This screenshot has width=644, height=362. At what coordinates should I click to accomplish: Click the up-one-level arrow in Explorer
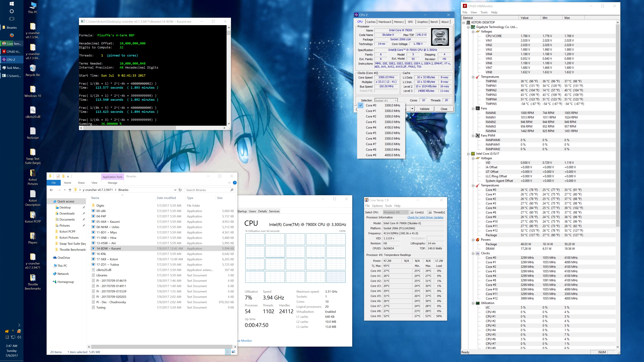click(x=70, y=190)
